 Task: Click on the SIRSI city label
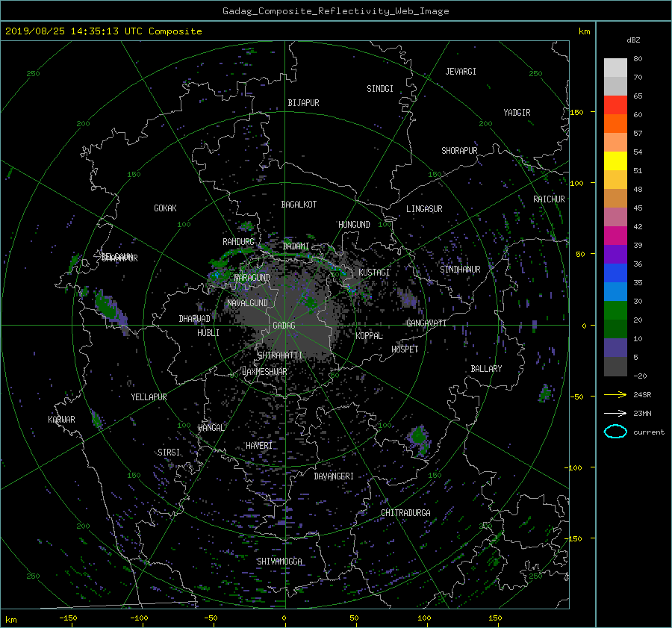[x=169, y=453]
